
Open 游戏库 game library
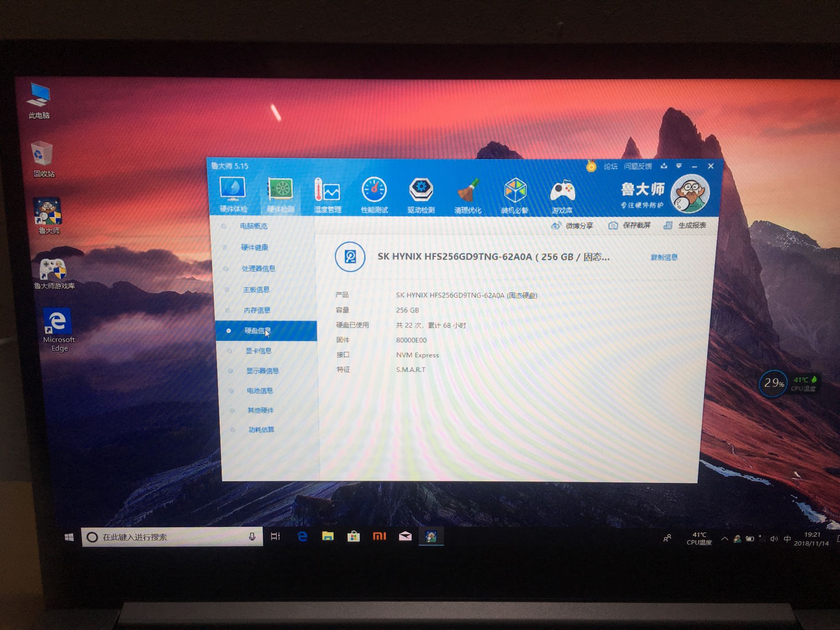click(562, 197)
